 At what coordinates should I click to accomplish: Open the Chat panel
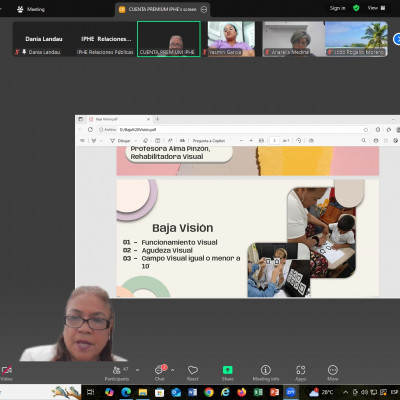tap(160, 373)
